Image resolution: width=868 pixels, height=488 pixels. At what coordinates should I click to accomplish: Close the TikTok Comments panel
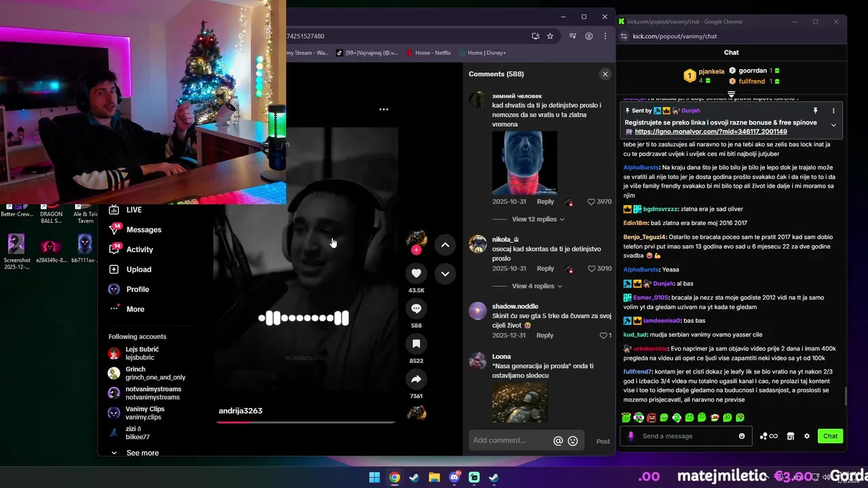coord(605,74)
